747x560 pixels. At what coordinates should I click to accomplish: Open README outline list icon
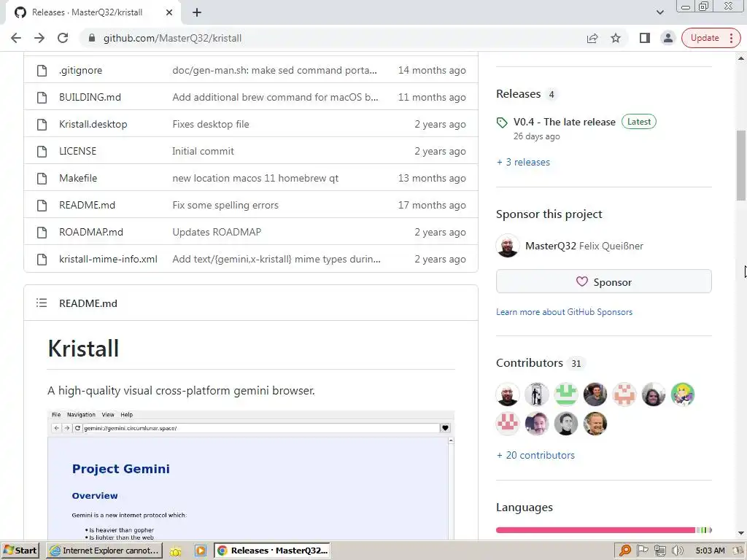tap(42, 303)
